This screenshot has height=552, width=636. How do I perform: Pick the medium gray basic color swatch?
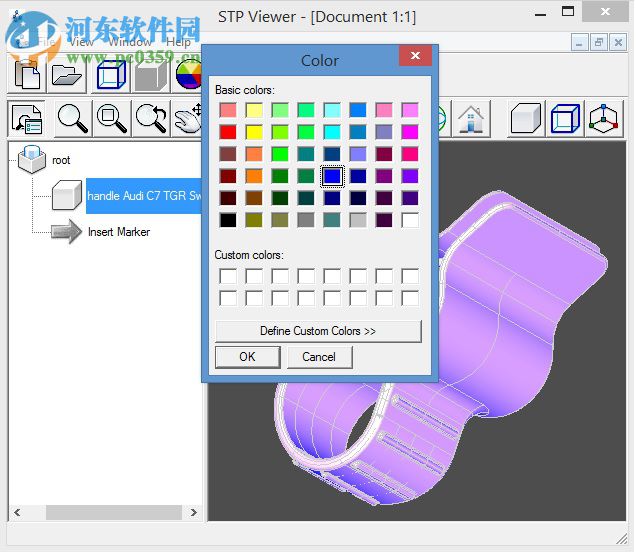click(x=306, y=220)
